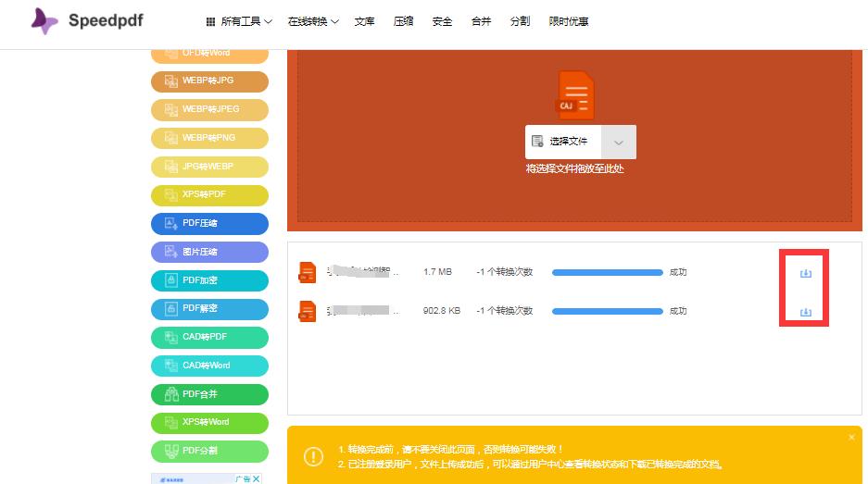The height and width of the screenshot is (484, 868).
Task: Click the PDF加密 lock icon
Action: click(171, 279)
